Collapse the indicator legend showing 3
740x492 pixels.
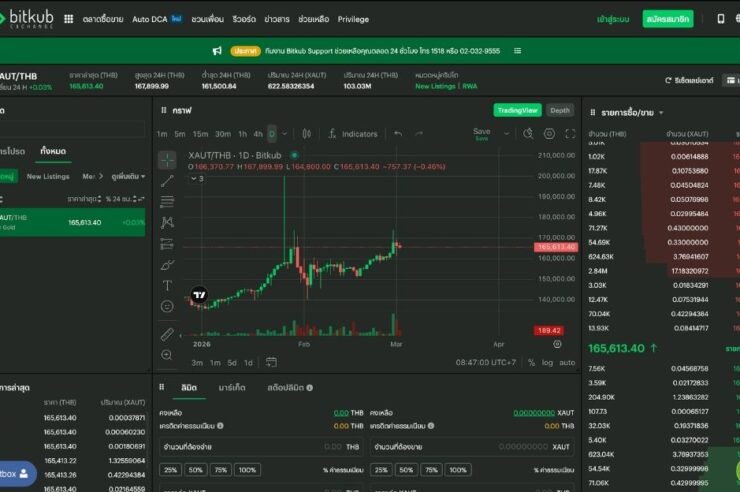pyautogui.click(x=197, y=178)
